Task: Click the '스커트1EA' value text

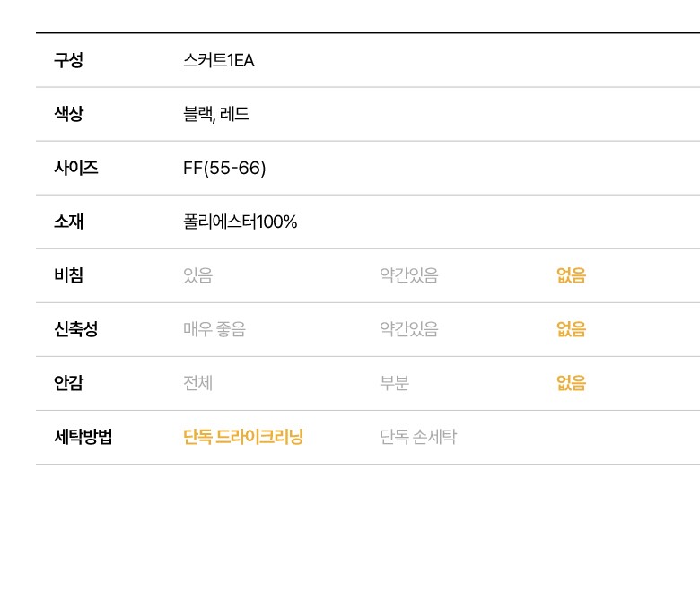Action: [218, 60]
